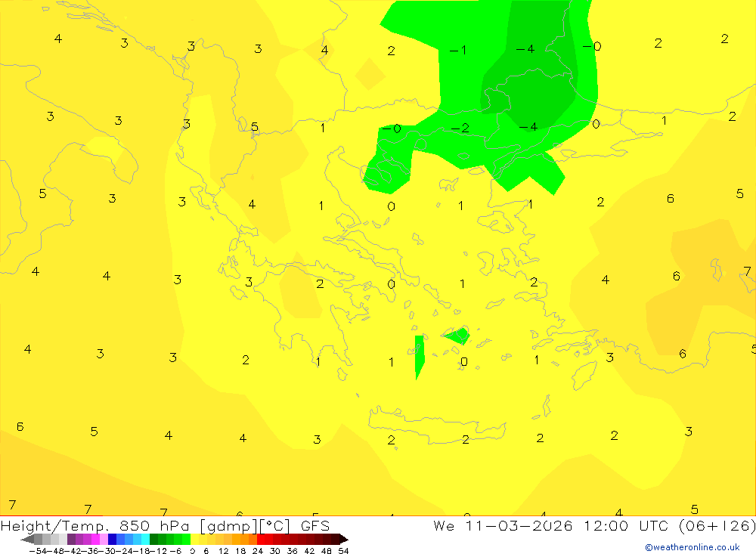Screen dimensions: 756x554
Task: Click the left arrow of the color scale
Action: [x=27, y=540]
